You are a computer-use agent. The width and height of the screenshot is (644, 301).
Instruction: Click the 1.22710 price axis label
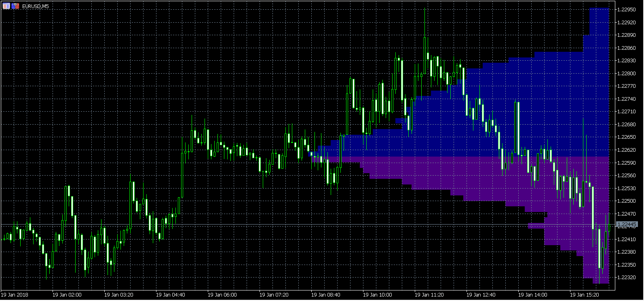coord(627,112)
